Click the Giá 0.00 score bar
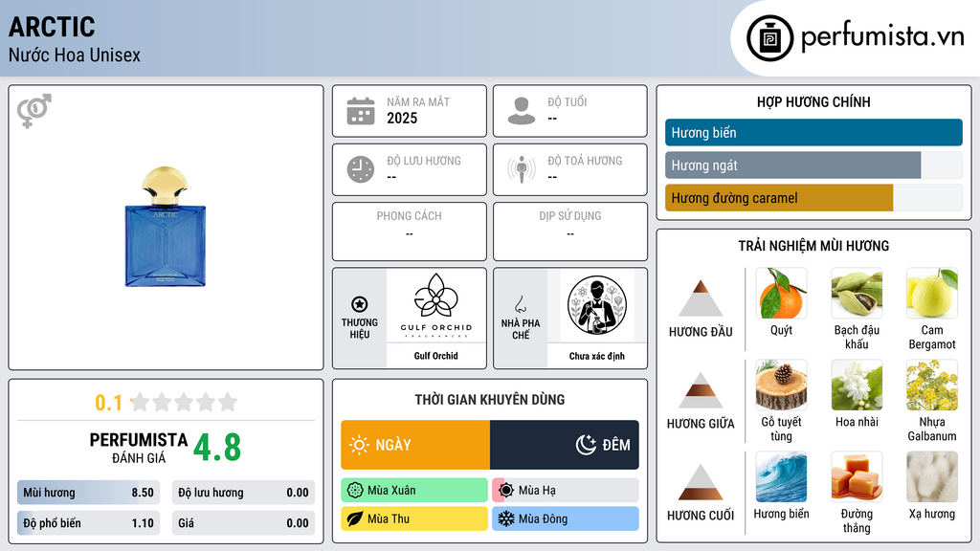 click(243, 523)
